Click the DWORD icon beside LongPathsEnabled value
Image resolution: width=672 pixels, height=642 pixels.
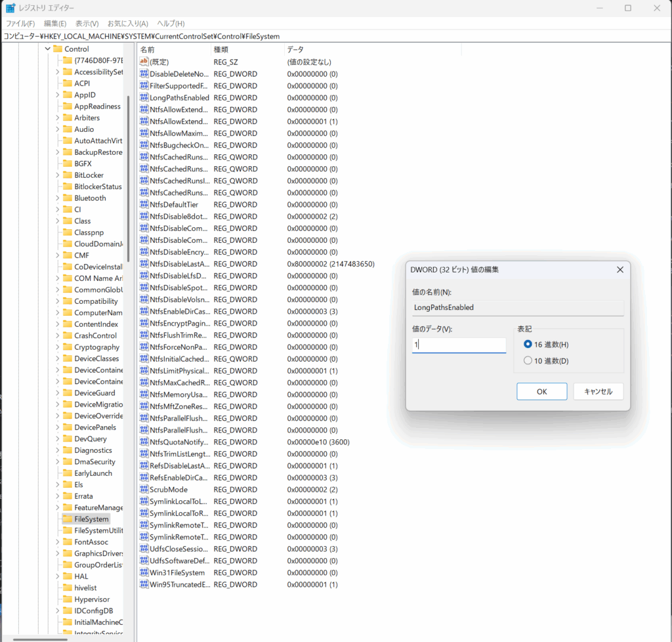point(144,97)
